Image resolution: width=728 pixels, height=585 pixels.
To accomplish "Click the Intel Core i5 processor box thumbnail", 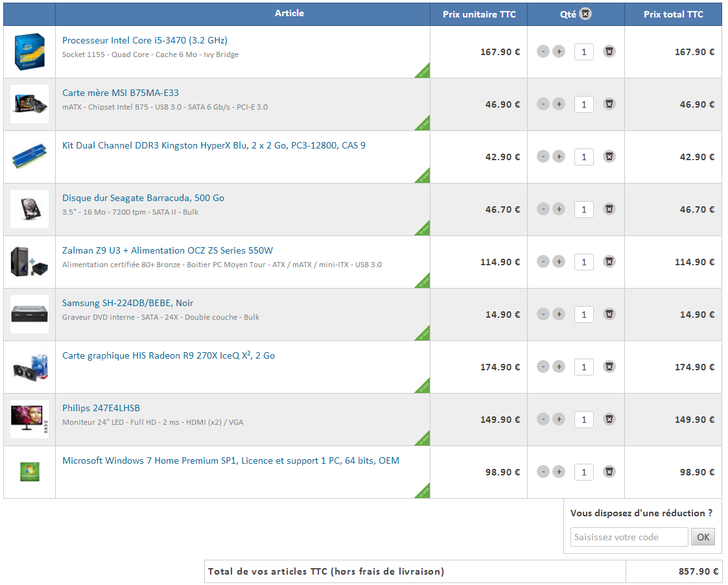I will click(x=29, y=52).
